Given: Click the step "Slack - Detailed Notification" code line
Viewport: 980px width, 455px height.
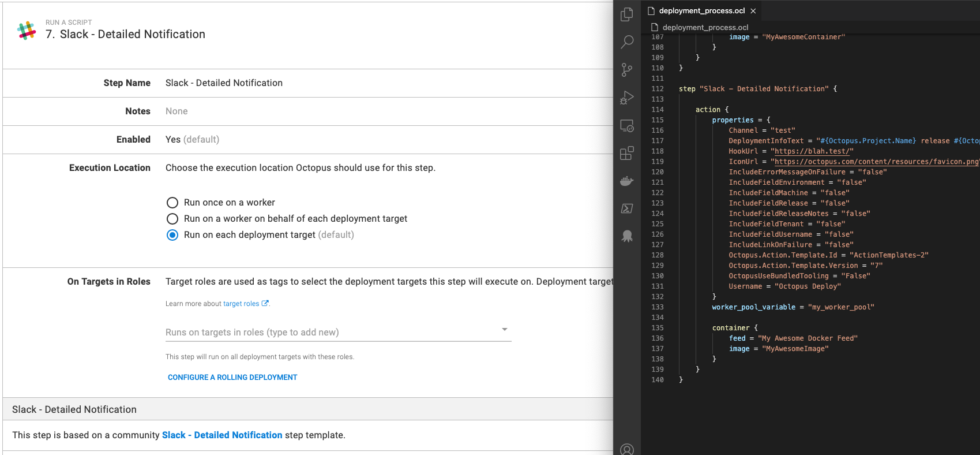Looking at the screenshot, I should pos(758,89).
